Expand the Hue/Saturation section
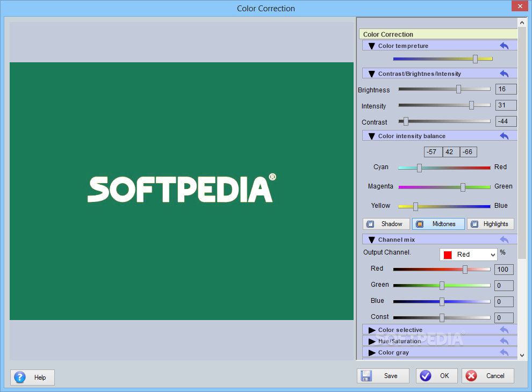 click(x=372, y=341)
